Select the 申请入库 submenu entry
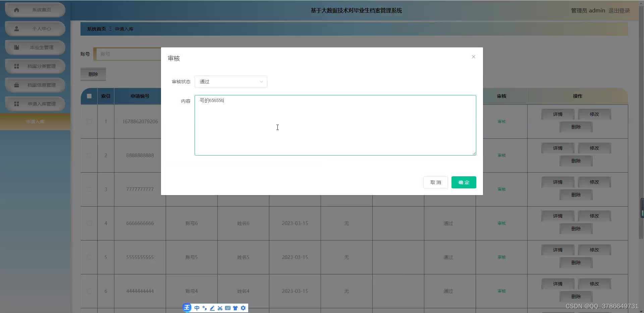644x313 pixels. tap(35, 122)
